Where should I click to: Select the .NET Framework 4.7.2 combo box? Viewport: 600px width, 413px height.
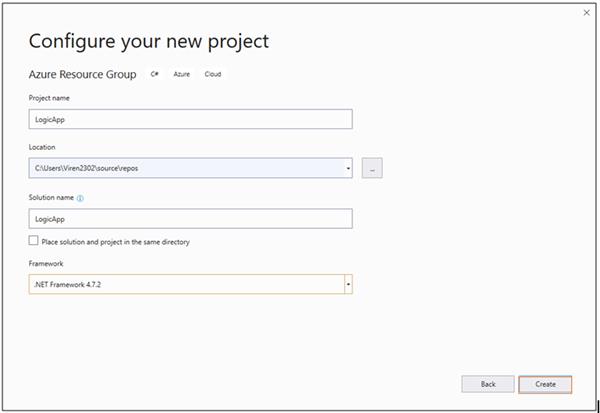(x=186, y=285)
